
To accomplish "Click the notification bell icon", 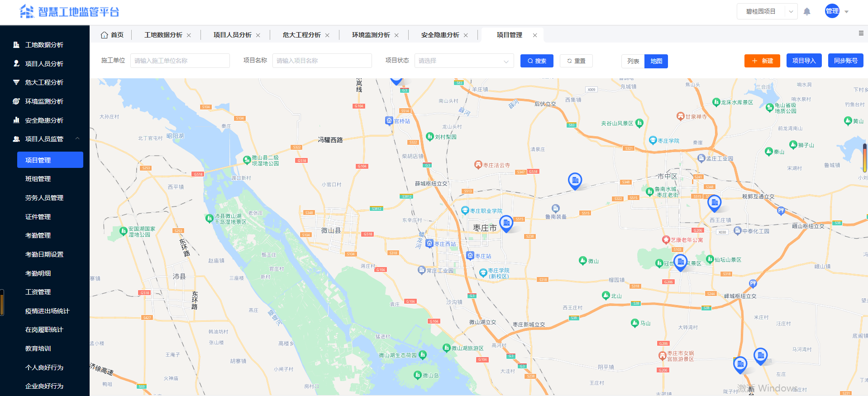I will point(806,12).
